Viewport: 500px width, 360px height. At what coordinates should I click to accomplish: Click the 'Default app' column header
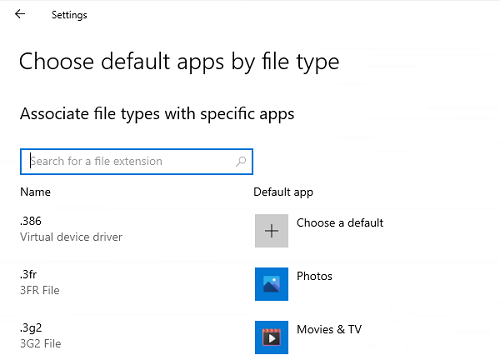283,192
